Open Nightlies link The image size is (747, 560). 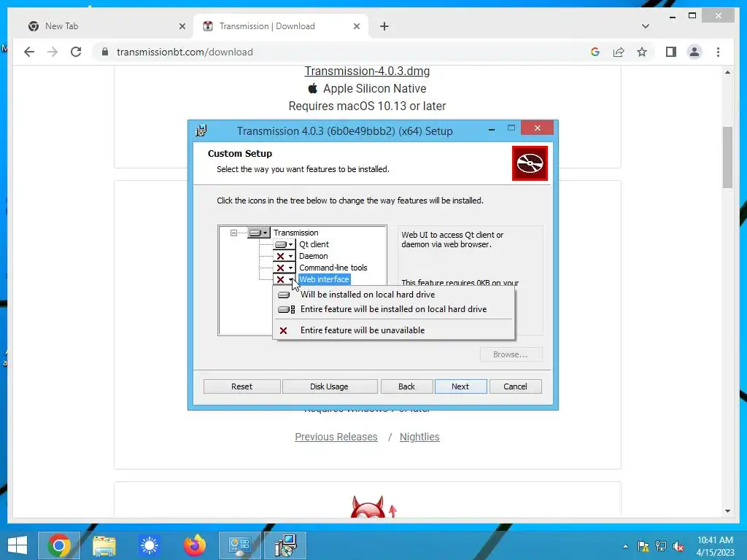click(419, 437)
